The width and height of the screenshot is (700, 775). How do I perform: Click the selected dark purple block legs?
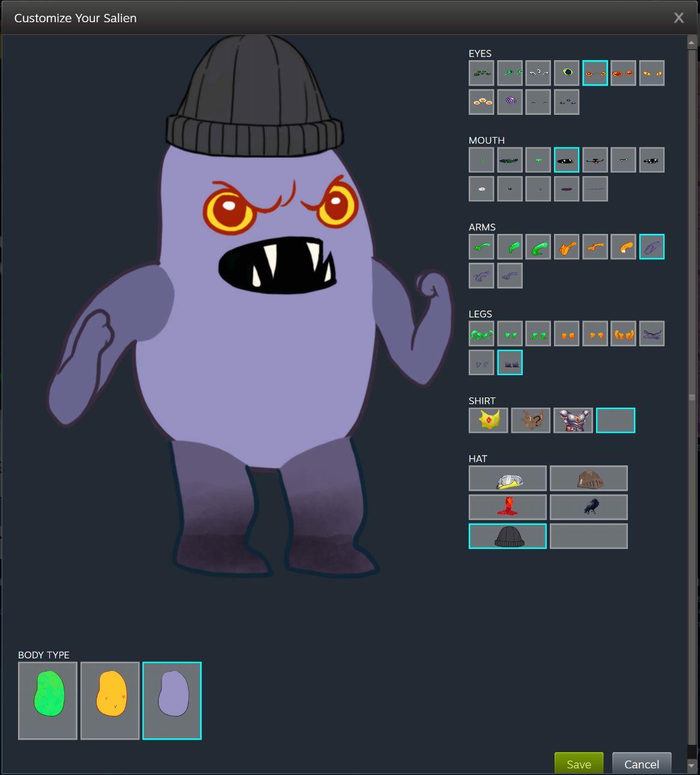[x=510, y=363]
